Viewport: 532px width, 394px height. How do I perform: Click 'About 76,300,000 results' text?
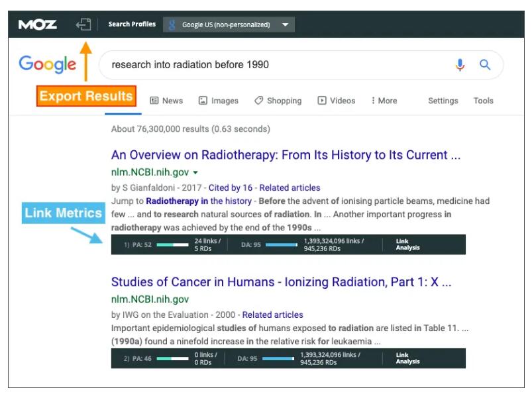(160, 129)
